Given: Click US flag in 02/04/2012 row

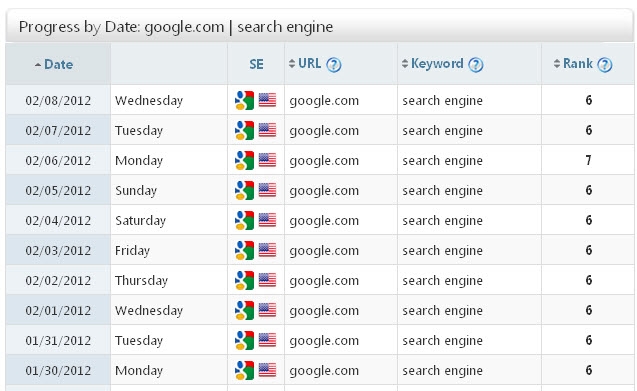Looking at the screenshot, I should coord(267,220).
